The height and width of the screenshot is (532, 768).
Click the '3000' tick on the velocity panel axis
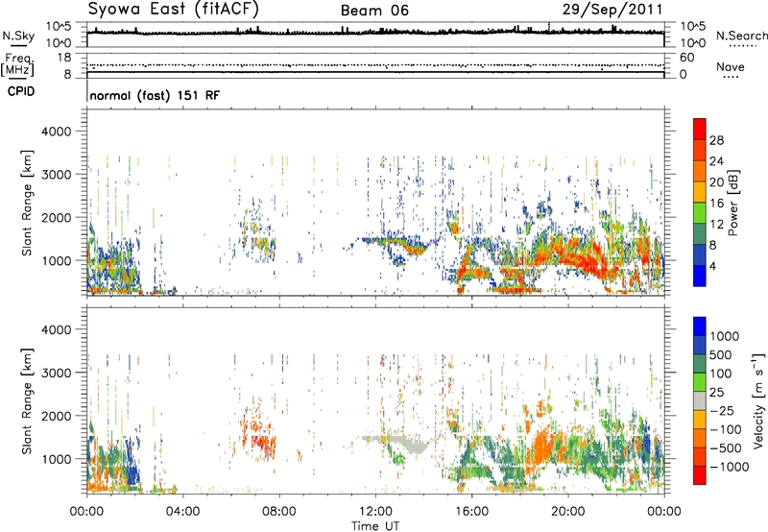pyautogui.click(x=57, y=373)
